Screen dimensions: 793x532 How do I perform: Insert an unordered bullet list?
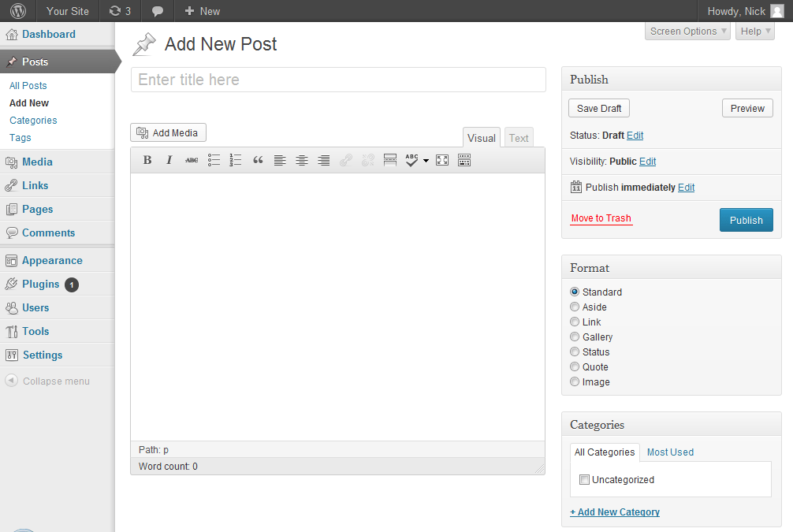pyautogui.click(x=214, y=160)
